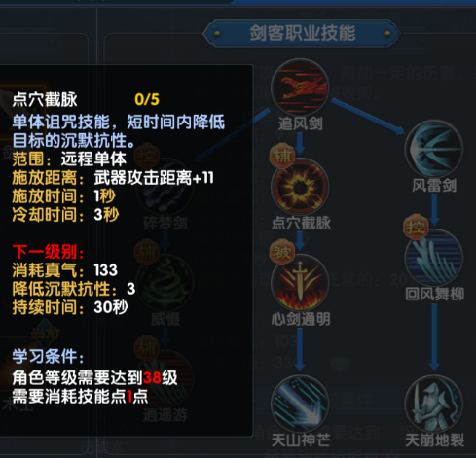Click the 回风舞柳 skill icon

434,258
